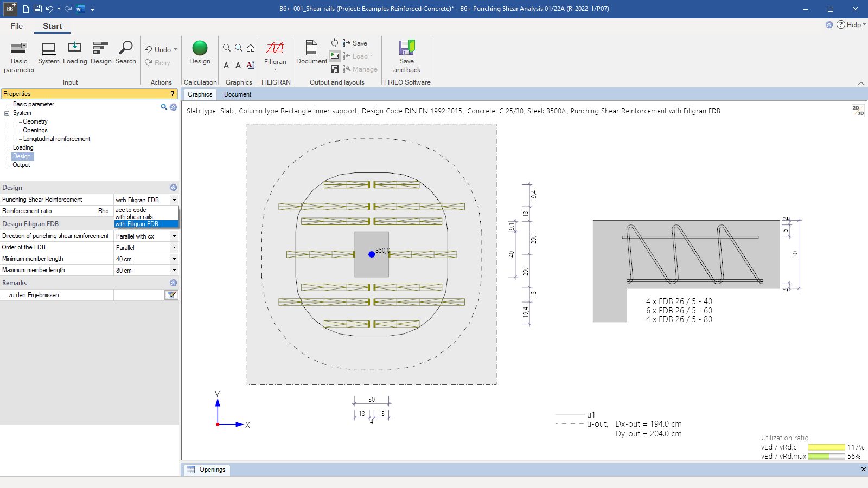Open Direction of punching shear reinforcement dropdown
Viewport: 868px width, 488px height.
[174, 236]
